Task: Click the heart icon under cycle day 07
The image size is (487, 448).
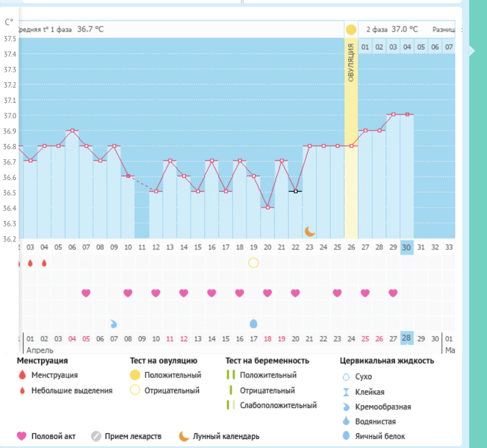Action: pos(86,293)
